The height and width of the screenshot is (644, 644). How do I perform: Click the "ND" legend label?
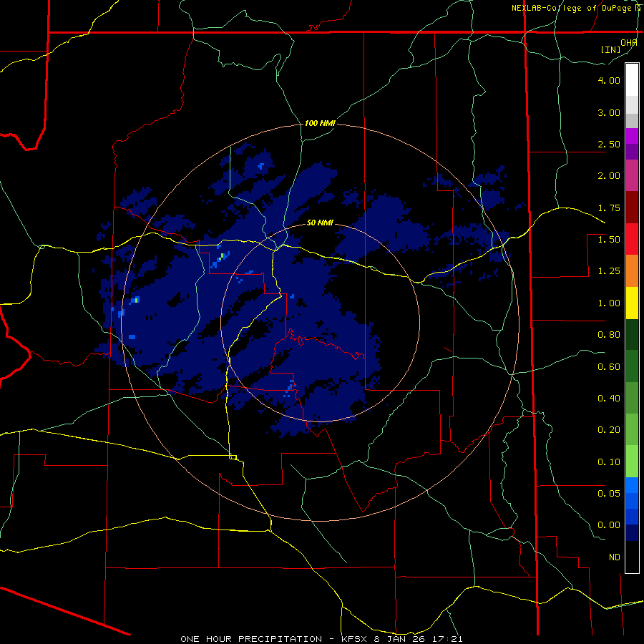615,557
